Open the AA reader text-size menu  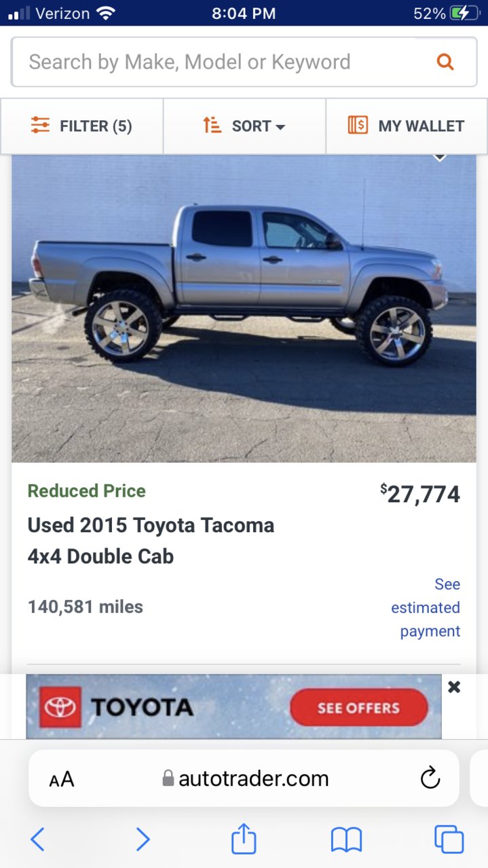(x=62, y=779)
